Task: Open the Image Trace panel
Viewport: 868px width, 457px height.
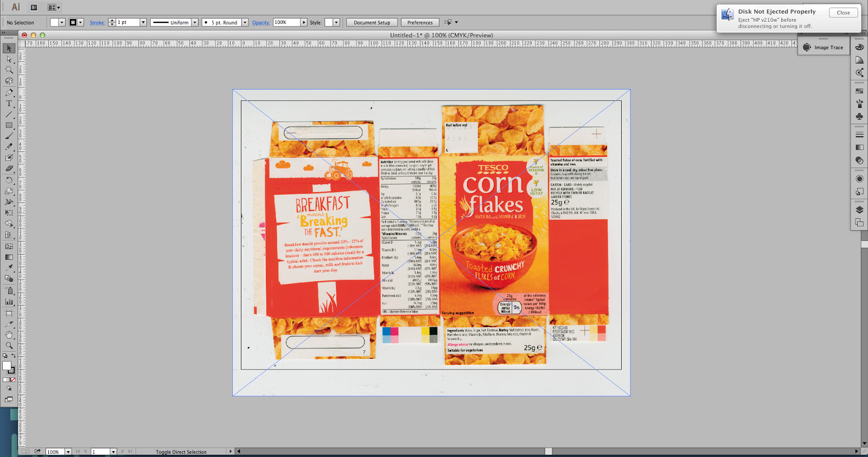Action: [x=824, y=47]
